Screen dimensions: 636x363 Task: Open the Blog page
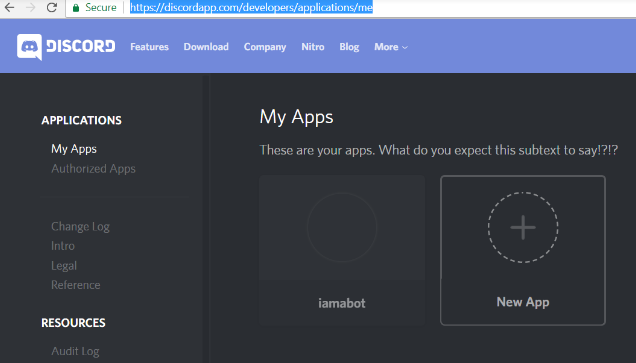point(349,47)
